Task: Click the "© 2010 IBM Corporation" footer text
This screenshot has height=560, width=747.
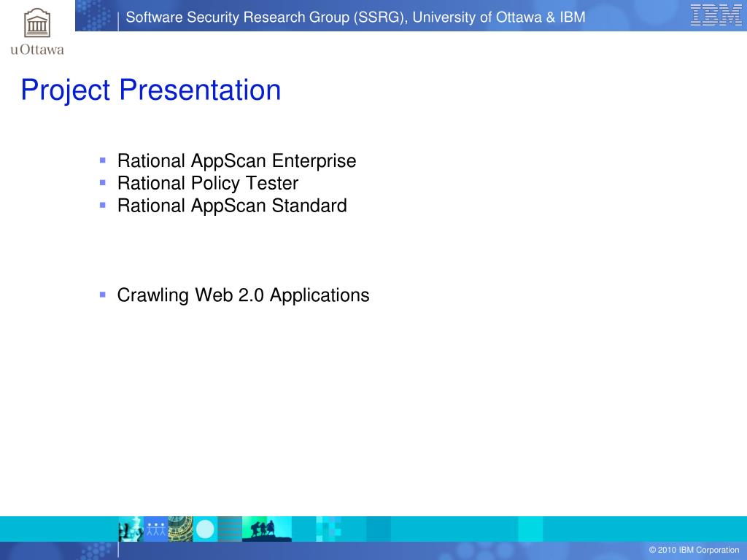Action: click(694, 550)
